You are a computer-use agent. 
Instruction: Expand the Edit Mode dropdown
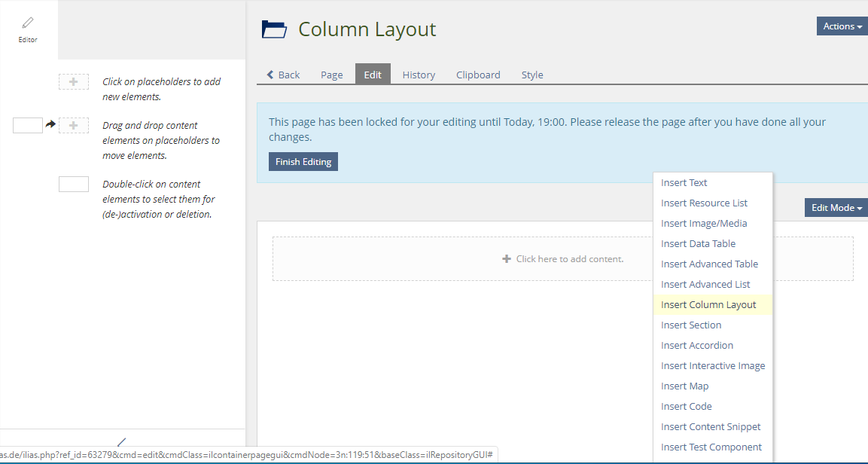tap(836, 208)
